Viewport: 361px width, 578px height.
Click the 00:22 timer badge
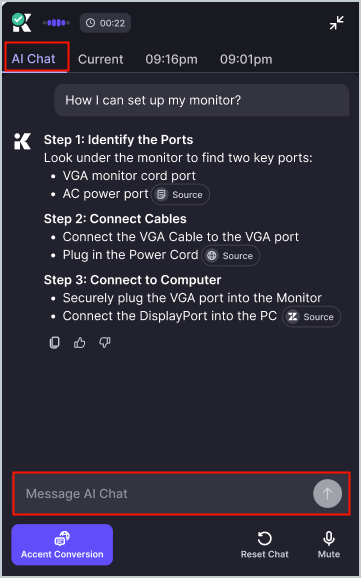[105, 23]
